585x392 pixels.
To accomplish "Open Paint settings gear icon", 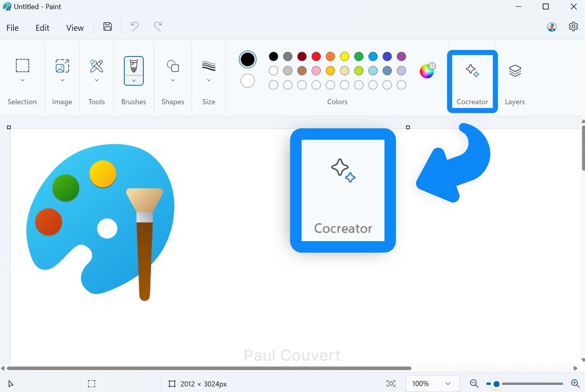I will click(573, 27).
